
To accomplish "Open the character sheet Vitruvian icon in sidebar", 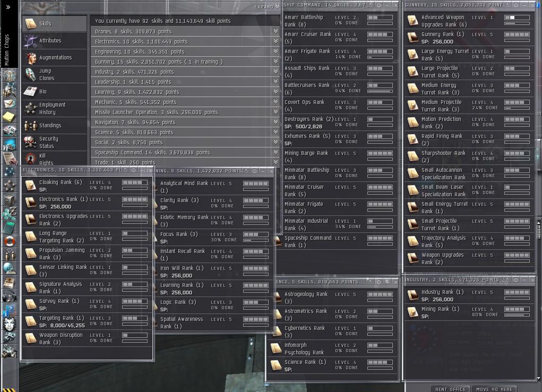I will [9, 75].
